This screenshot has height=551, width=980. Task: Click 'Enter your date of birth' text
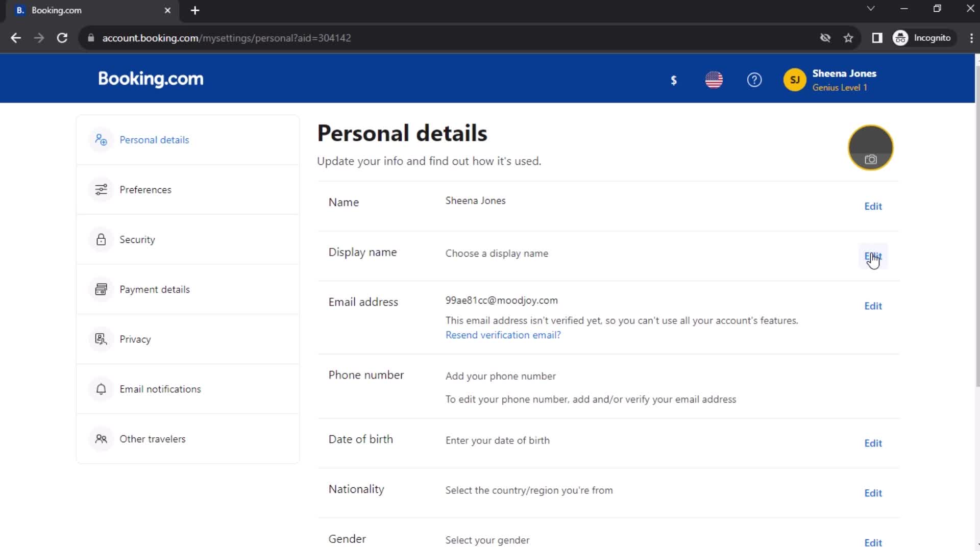497,440
